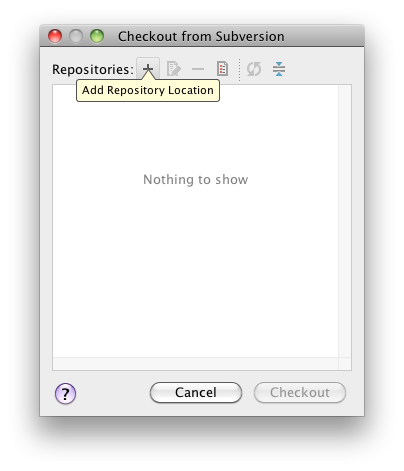Click the horizontal scrollbar track below the list
404x471 pixels.
coord(196,363)
